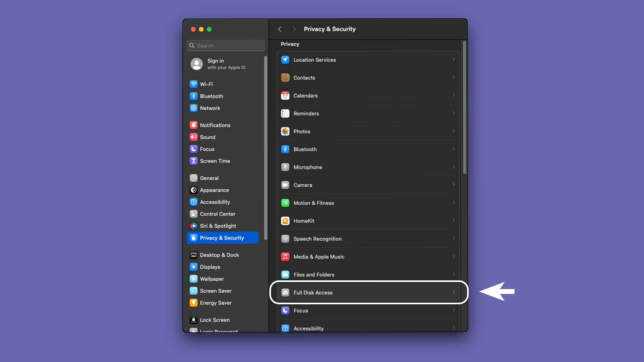Open the Calendars privacy row
This screenshot has height=362, width=644.
368,96
